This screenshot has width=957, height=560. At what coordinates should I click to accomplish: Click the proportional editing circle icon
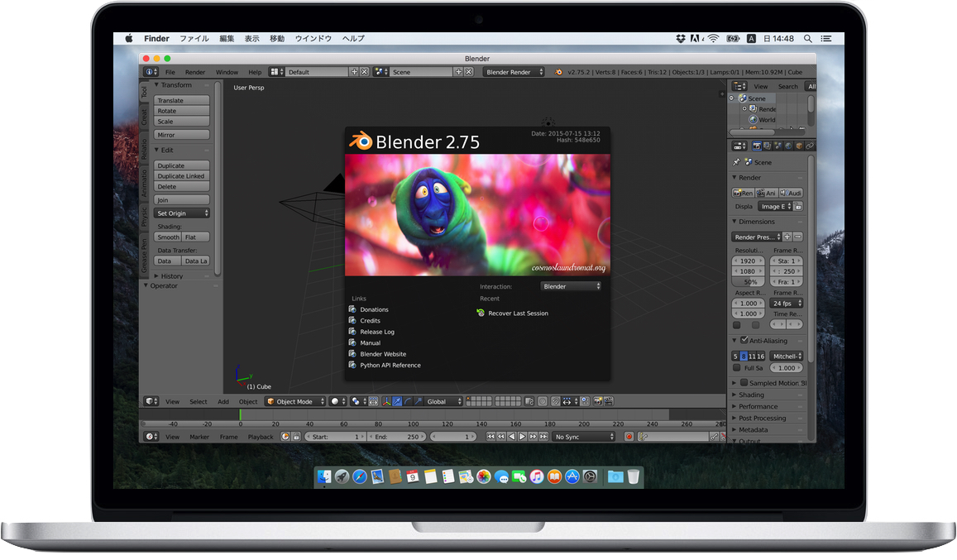click(542, 401)
